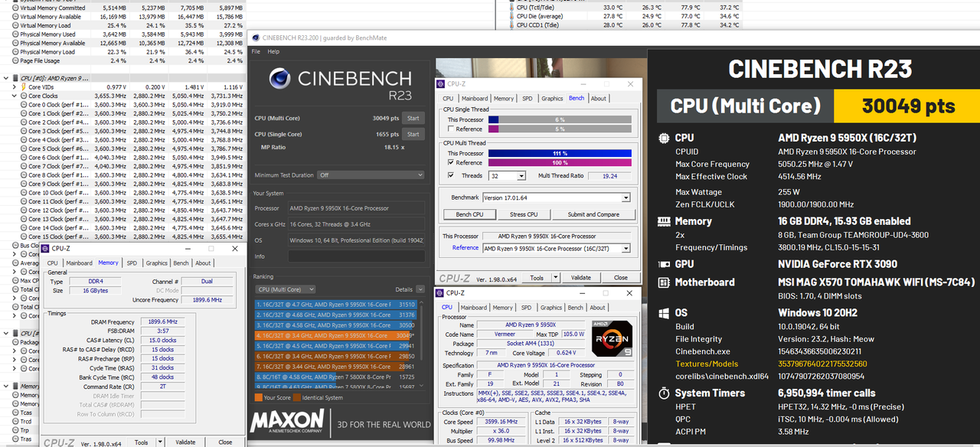Start the CPU (Multi Core) test
Viewport: 980px width, 447px height.
(413, 118)
